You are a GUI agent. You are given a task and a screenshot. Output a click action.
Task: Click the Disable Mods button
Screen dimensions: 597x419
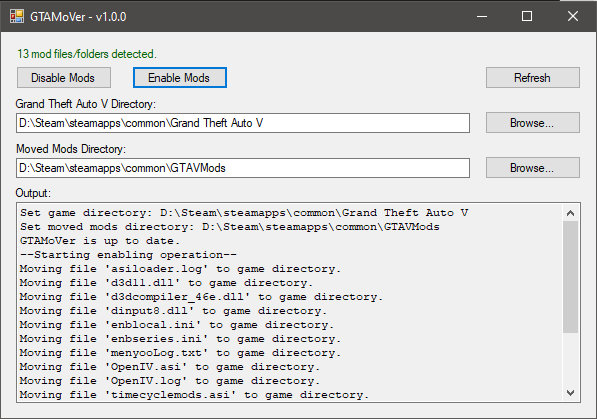64,78
